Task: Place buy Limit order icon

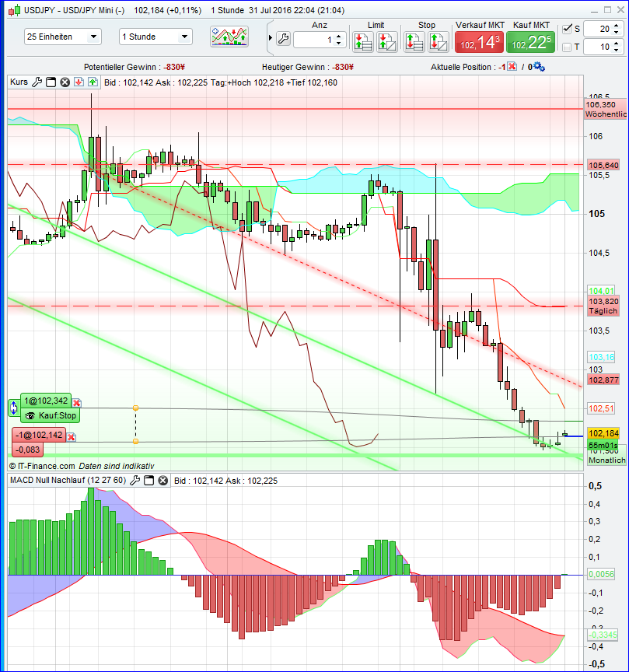Action: pos(362,42)
